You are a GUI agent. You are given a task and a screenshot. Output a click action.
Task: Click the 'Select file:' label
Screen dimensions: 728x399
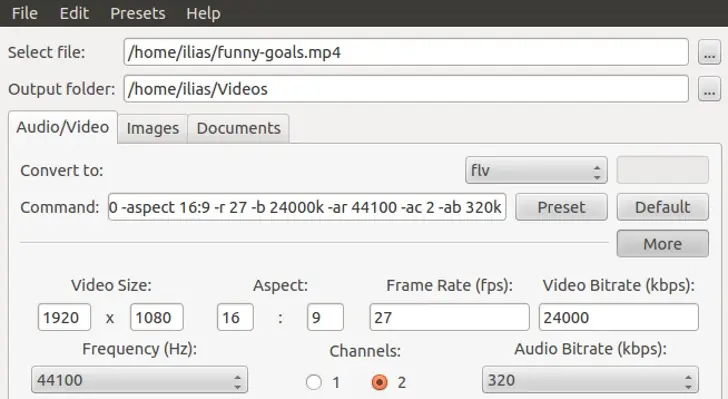click(x=46, y=52)
